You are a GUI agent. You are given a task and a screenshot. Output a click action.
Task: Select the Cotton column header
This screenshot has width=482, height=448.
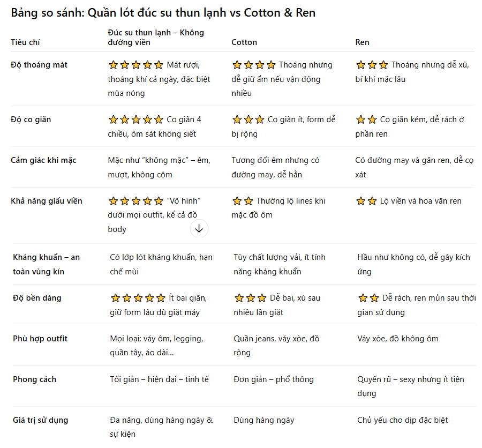pos(244,42)
